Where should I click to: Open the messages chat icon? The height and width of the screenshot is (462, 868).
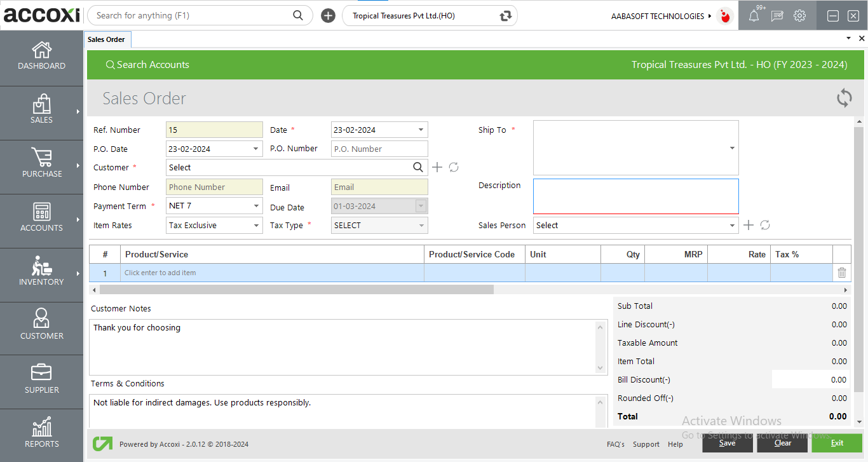coord(777,16)
